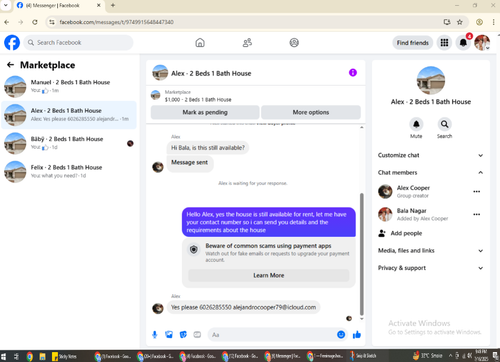Open Manuel - 2 Beds 1 Bath House chat
Screen dimensions: 500x362
(x=69, y=86)
